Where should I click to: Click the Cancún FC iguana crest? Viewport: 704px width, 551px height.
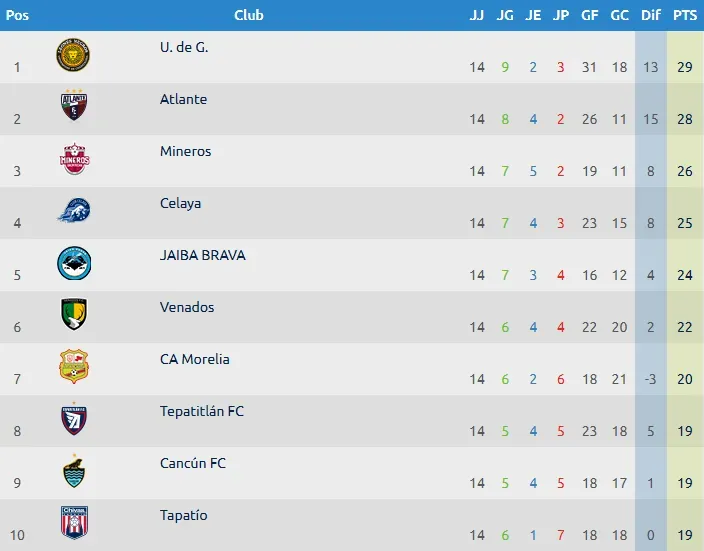click(x=74, y=471)
